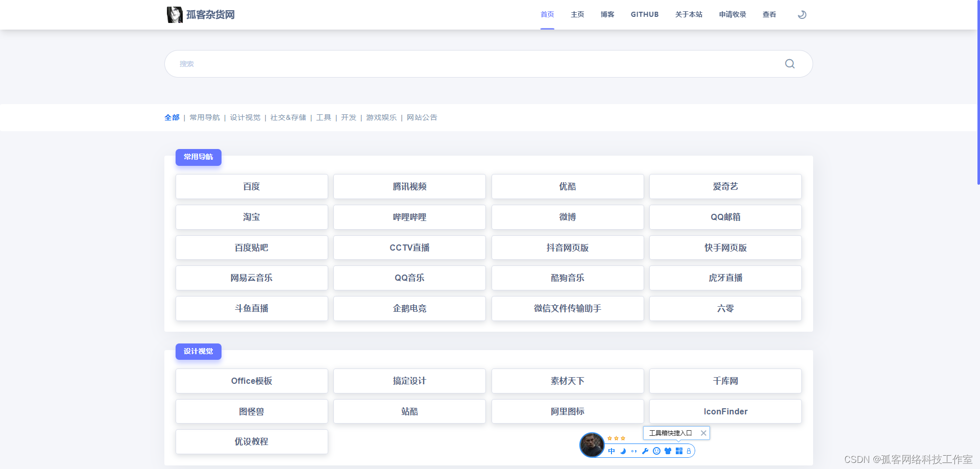
Task: Open 申请收录 in top navigation
Action: [732, 15]
